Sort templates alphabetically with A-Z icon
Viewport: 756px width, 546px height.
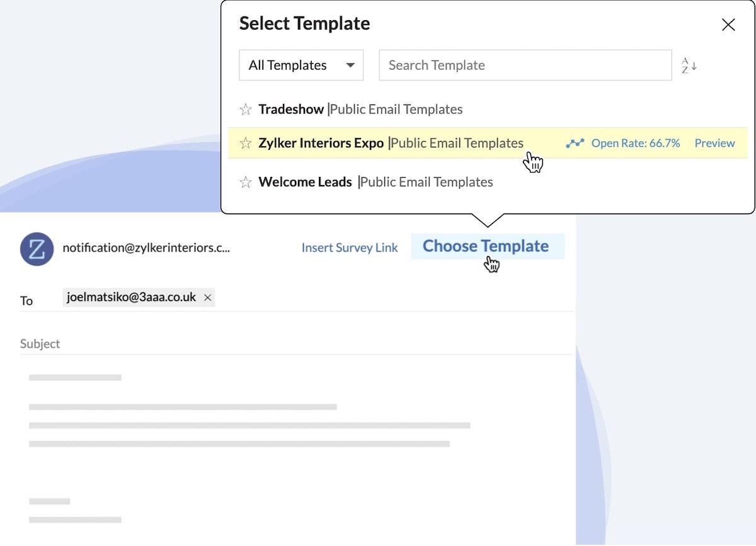(689, 65)
